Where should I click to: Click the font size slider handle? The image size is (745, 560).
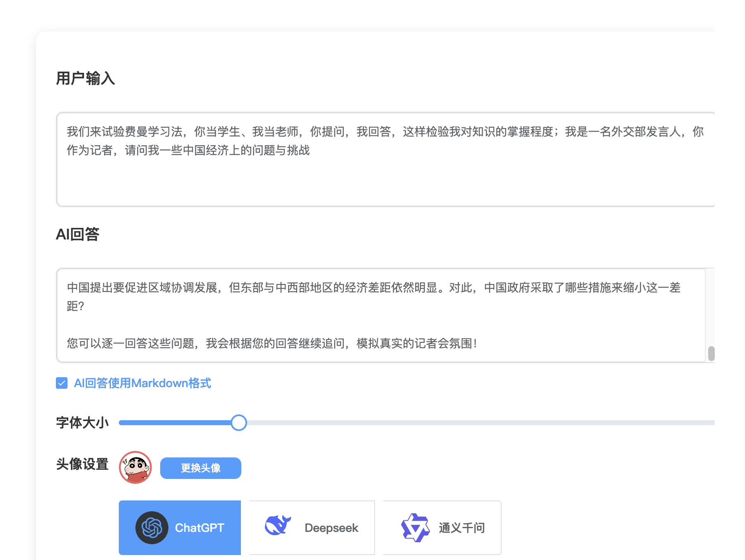pos(239,423)
